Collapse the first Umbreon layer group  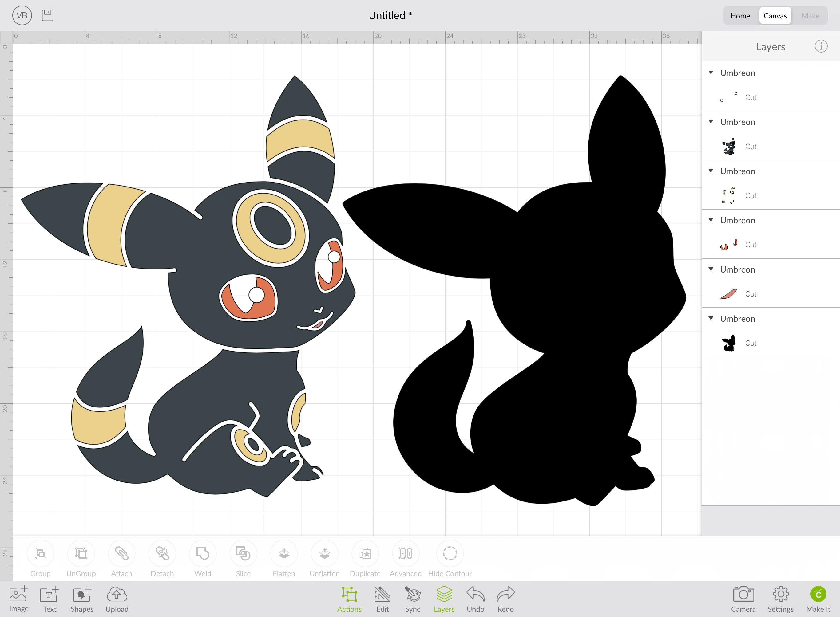711,73
